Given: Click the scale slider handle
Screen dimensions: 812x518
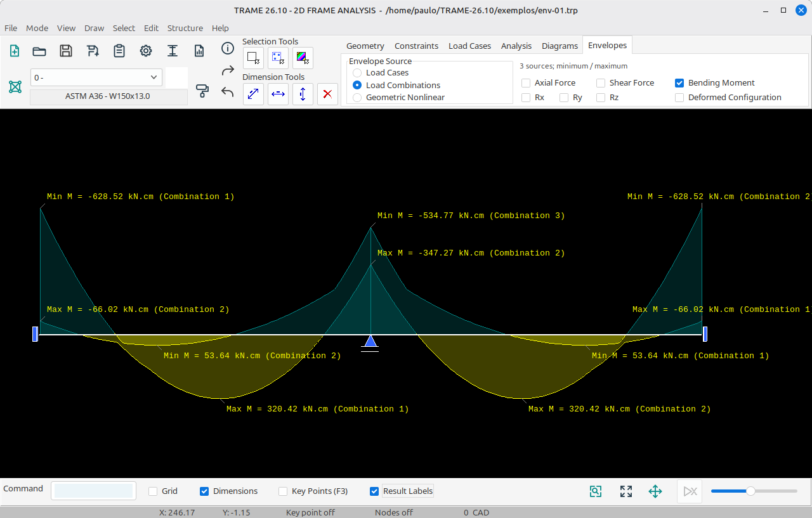Looking at the screenshot, I should pyautogui.click(x=750, y=491).
